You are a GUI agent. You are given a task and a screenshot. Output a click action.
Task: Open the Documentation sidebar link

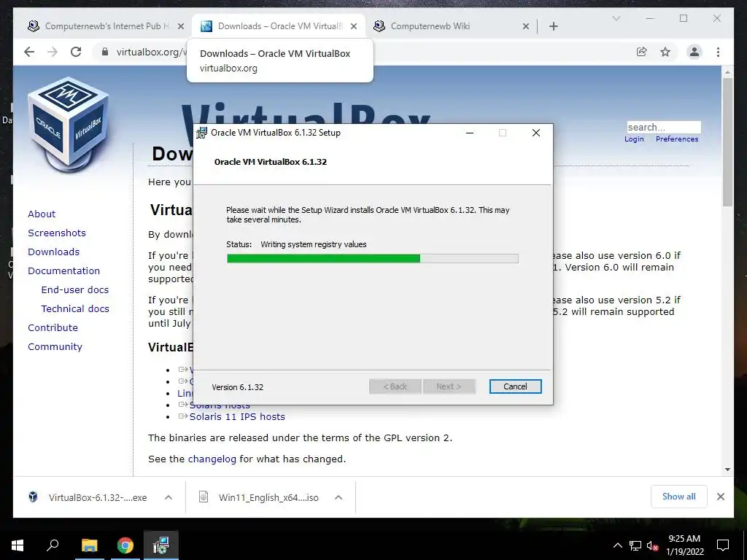tap(64, 271)
